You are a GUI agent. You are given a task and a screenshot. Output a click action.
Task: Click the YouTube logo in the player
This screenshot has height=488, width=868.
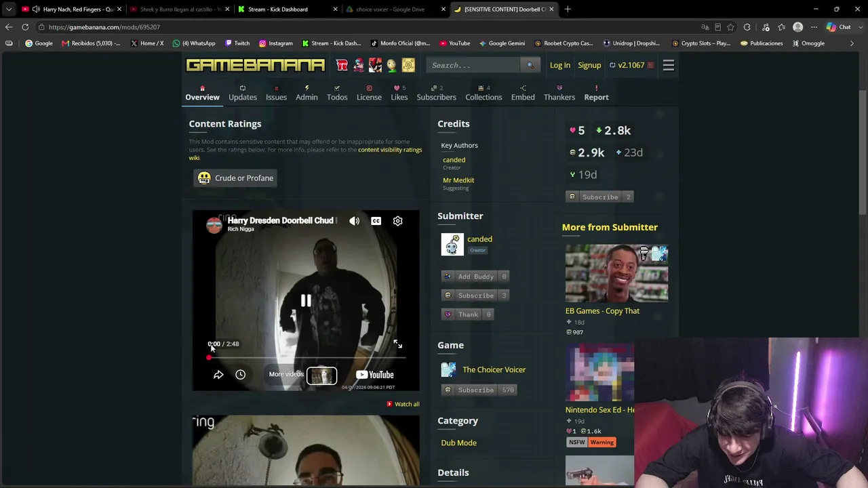pyautogui.click(x=374, y=375)
